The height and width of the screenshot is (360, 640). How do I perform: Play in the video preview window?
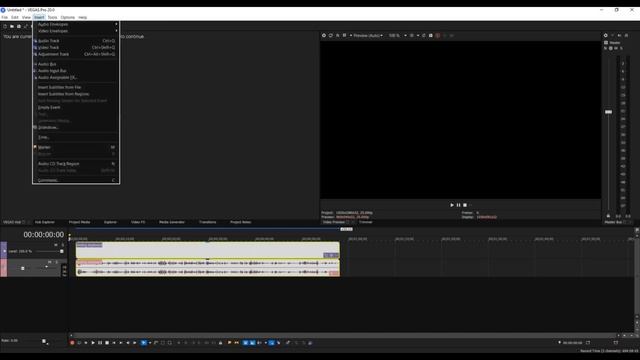452,205
